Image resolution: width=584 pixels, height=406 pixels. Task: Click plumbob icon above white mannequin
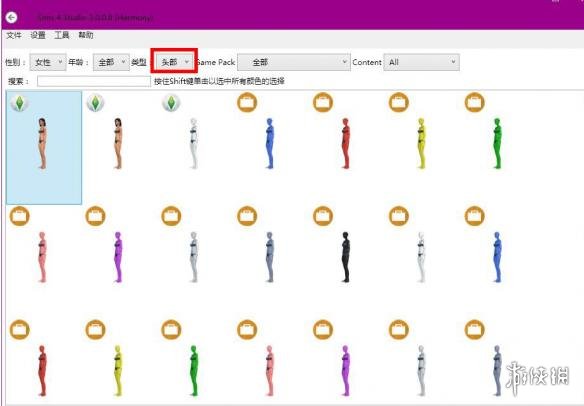point(171,102)
